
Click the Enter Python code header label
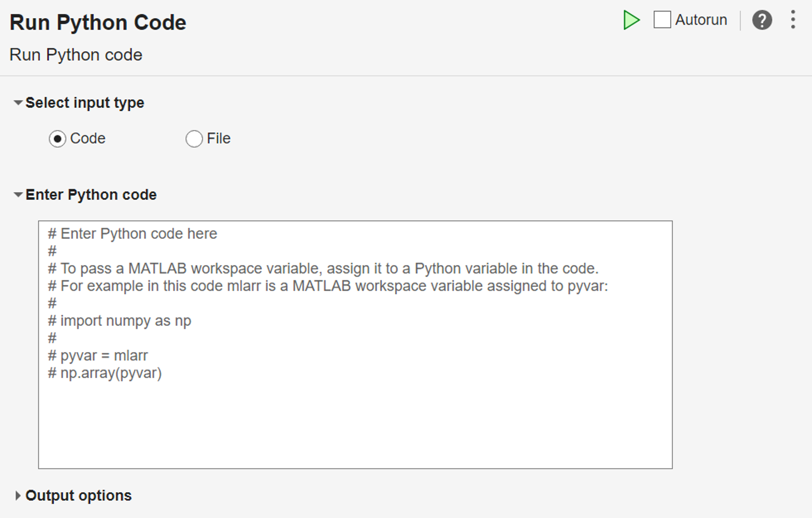tap(91, 195)
